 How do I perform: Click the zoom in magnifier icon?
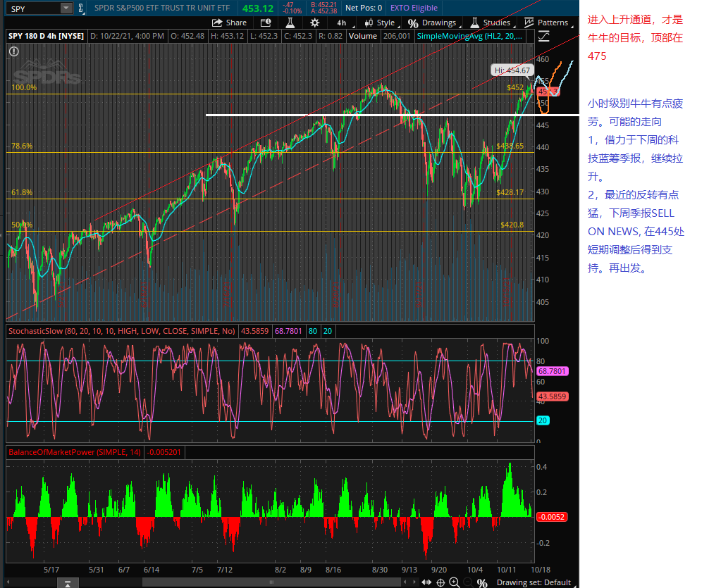pyautogui.click(x=455, y=582)
